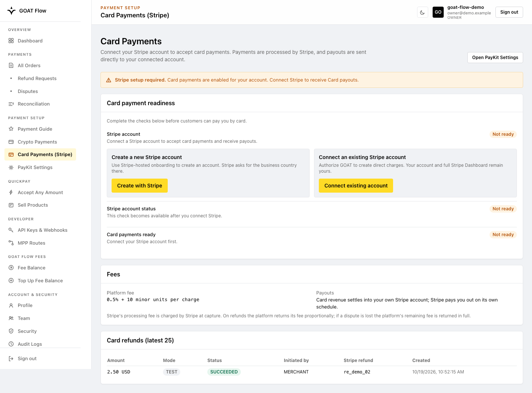Click the sidebar Sign out arrow icon

11,359
